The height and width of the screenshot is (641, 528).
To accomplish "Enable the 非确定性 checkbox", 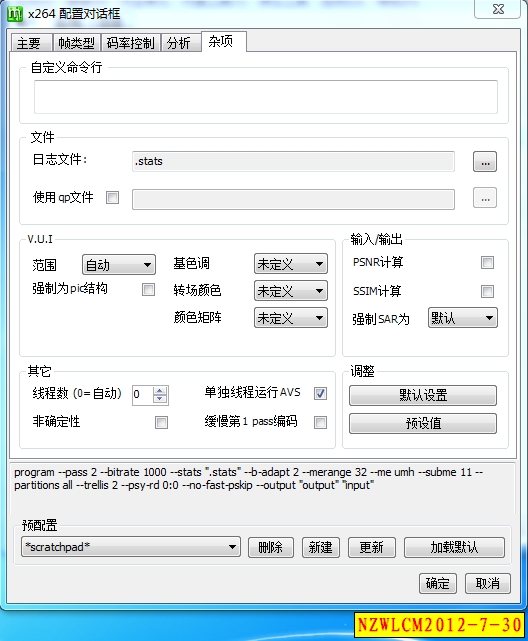I will (161, 422).
